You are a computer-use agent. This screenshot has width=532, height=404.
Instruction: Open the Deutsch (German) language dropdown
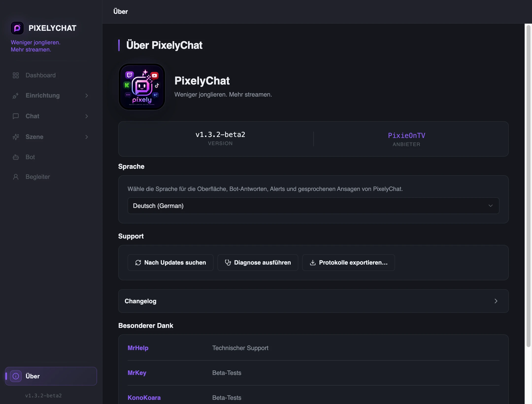tap(313, 206)
